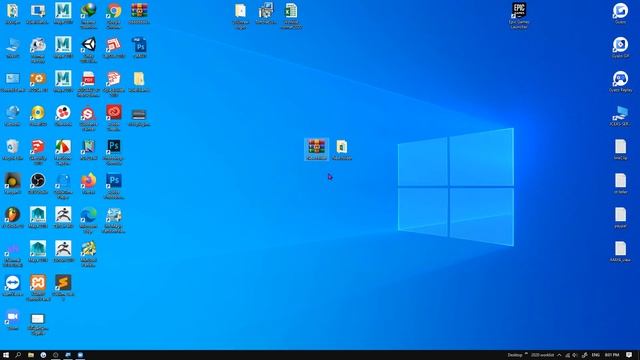
Task: Open File Explorer from the taskbar
Action: (x=31, y=355)
